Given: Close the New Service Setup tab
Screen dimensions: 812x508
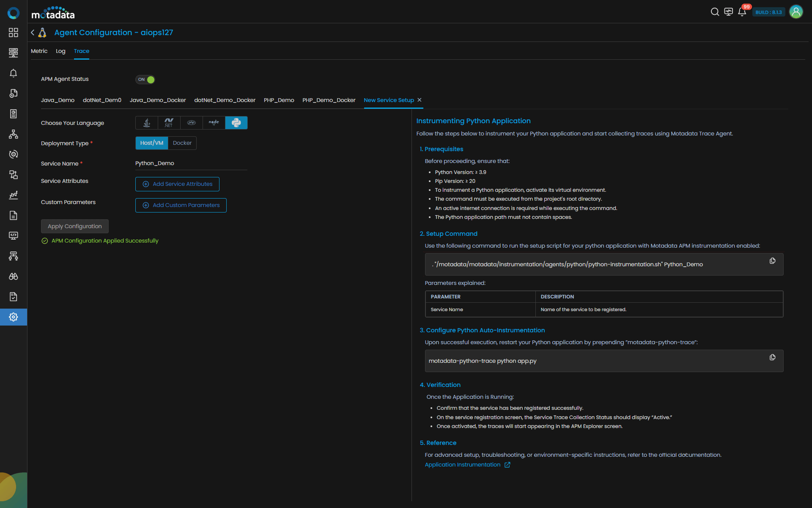Looking at the screenshot, I should click(420, 100).
